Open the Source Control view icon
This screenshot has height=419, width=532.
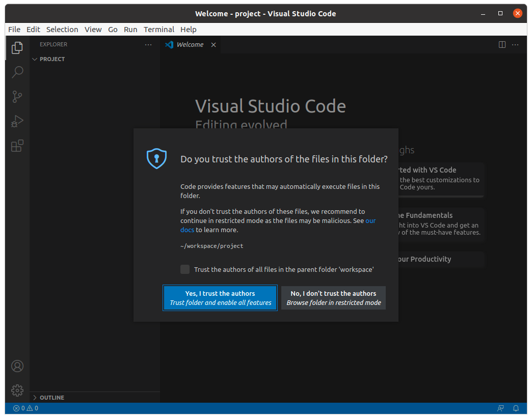(17, 97)
